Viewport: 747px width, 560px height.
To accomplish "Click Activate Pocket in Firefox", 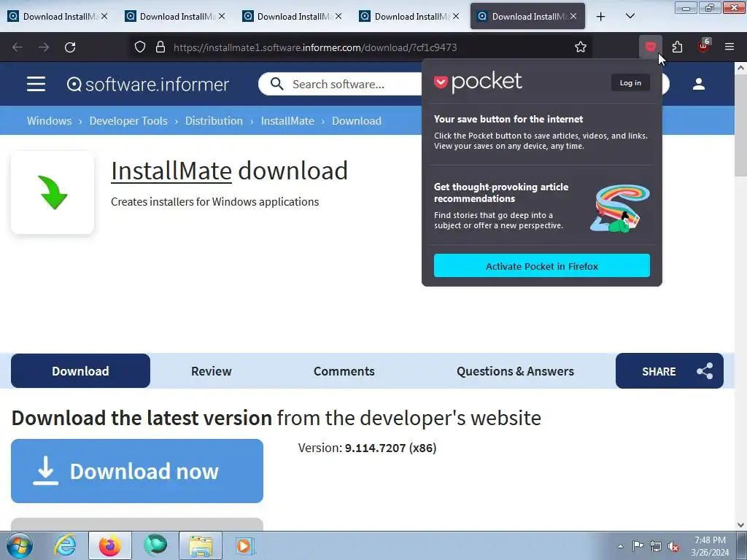I will point(542,265).
